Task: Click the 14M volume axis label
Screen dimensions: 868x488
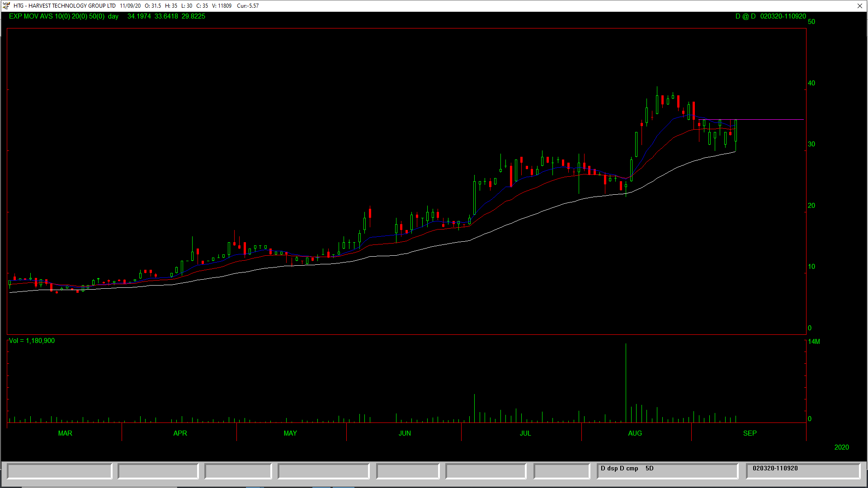Action: [x=814, y=342]
